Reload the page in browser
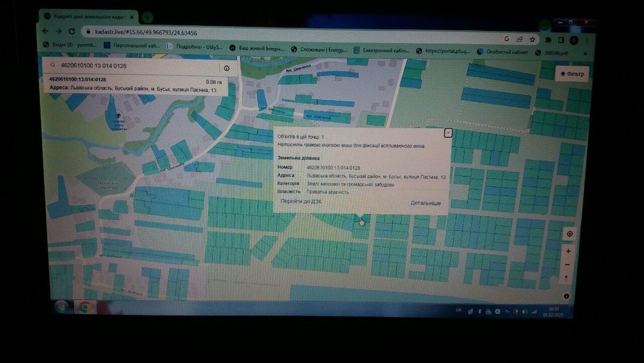Image resolution: width=644 pixels, height=363 pixels. (x=72, y=31)
